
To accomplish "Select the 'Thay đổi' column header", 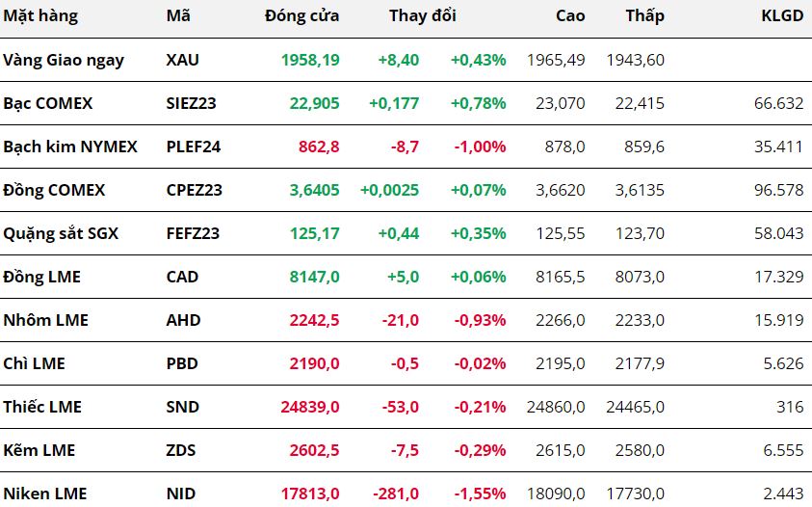I will [x=423, y=16].
